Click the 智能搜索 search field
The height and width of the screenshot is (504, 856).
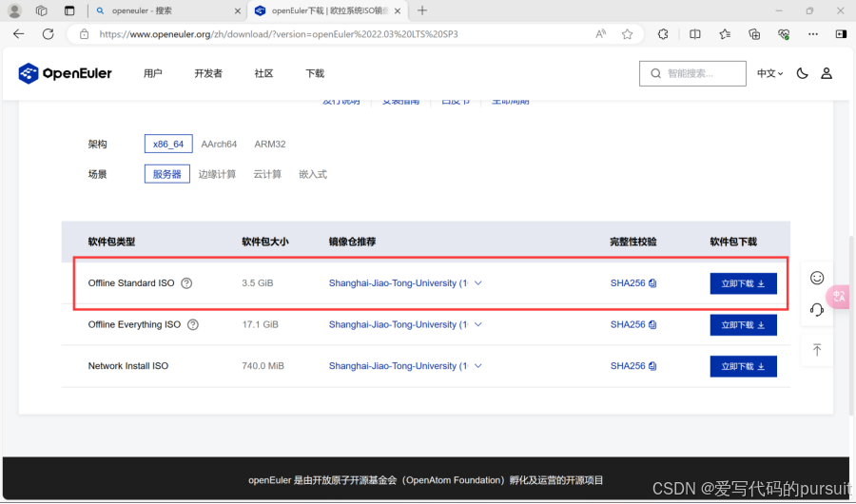[692, 73]
